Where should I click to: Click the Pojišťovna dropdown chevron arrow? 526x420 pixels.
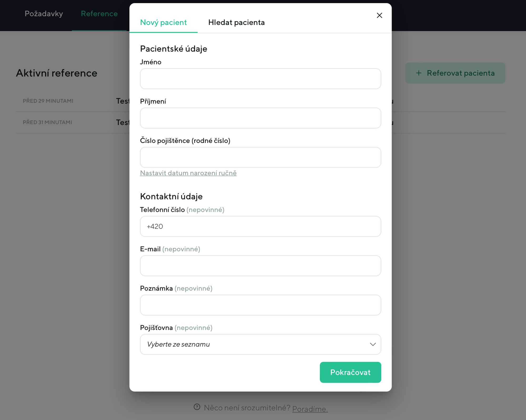pyautogui.click(x=373, y=344)
